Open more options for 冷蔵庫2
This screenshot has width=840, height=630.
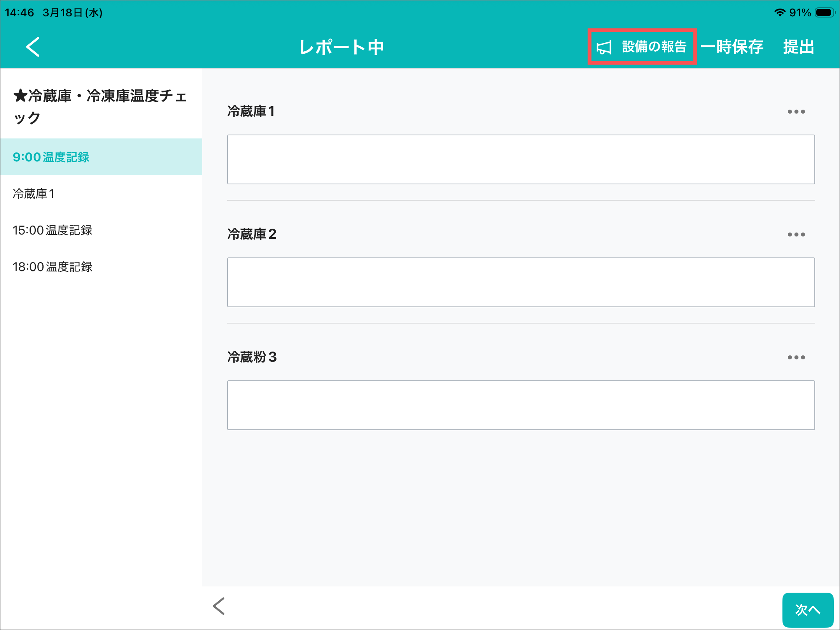pos(796,234)
